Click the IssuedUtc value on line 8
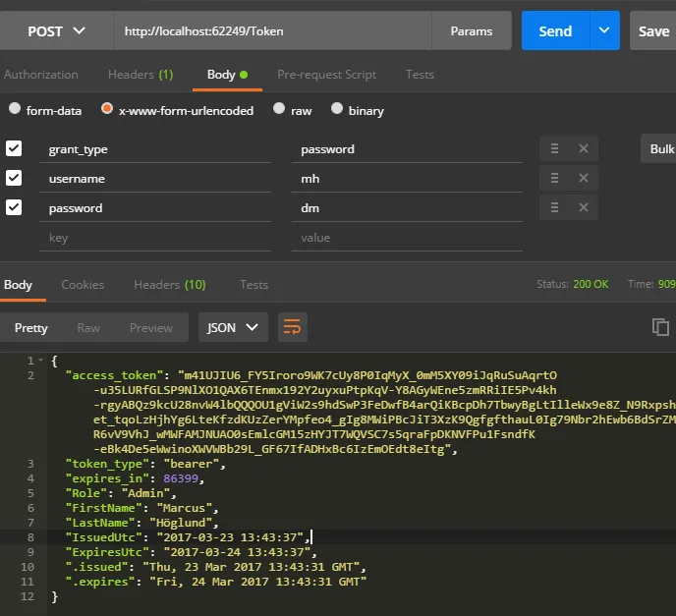 pos(230,537)
